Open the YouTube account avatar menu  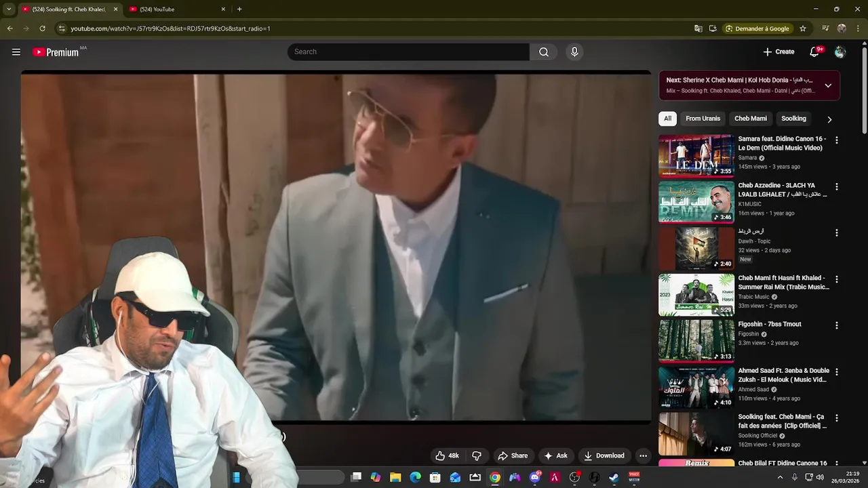(x=840, y=52)
